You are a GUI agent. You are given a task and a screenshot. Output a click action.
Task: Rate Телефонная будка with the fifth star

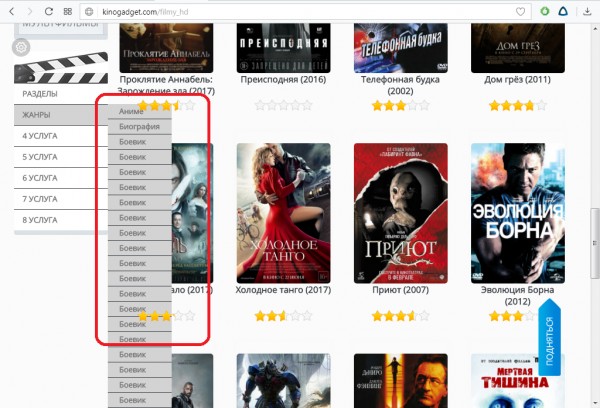coord(424,105)
